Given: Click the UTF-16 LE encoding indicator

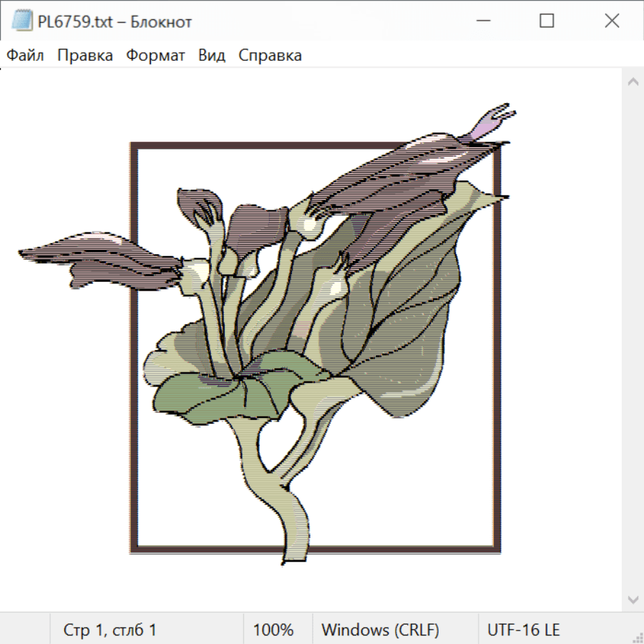Looking at the screenshot, I should pyautogui.click(x=523, y=630).
